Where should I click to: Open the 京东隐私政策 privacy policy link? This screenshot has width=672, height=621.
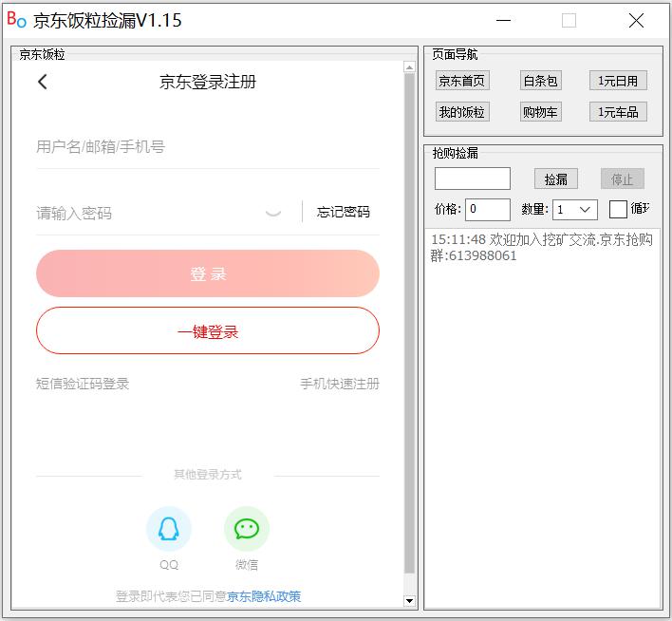pyautogui.click(x=264, y=596)
